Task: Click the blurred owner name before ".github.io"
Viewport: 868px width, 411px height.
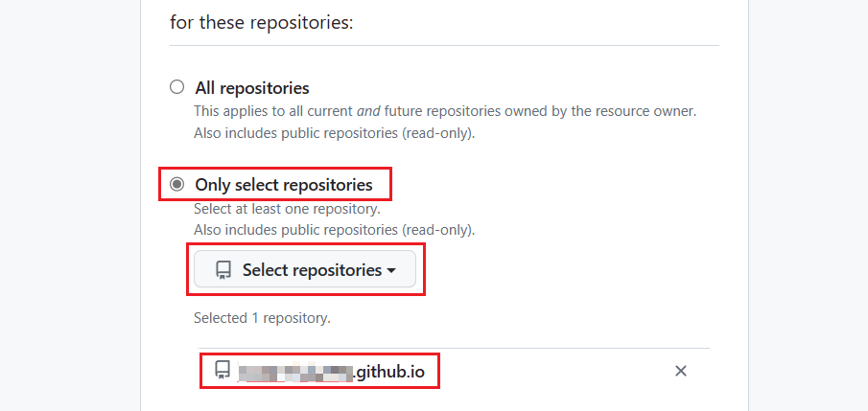Action: [296, 370]
